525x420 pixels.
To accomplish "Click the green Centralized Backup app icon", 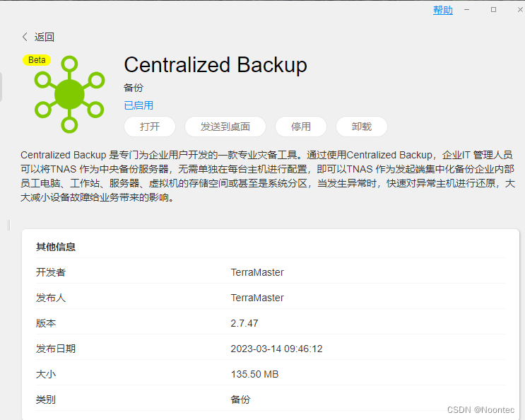I will click(x=69, y=94).
